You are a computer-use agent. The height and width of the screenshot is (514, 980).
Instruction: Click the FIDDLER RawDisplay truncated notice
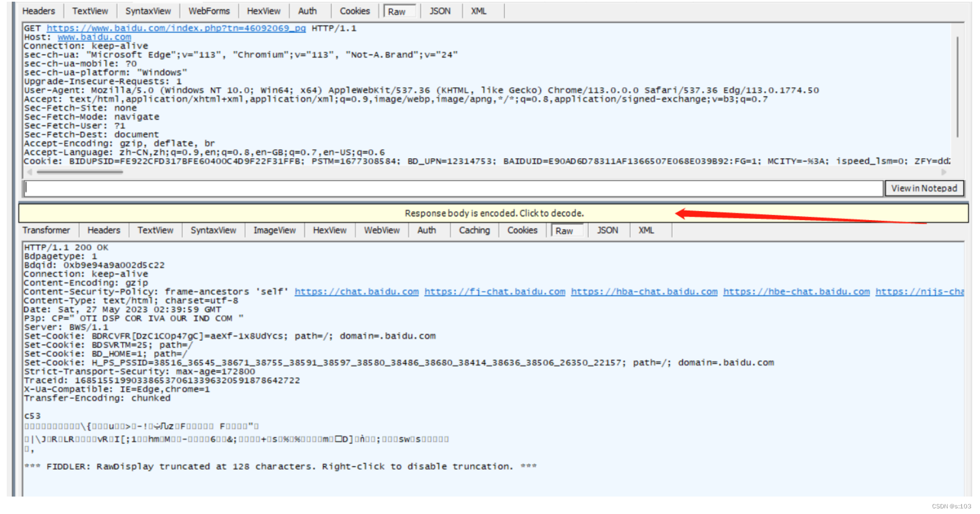pos(280,467)
